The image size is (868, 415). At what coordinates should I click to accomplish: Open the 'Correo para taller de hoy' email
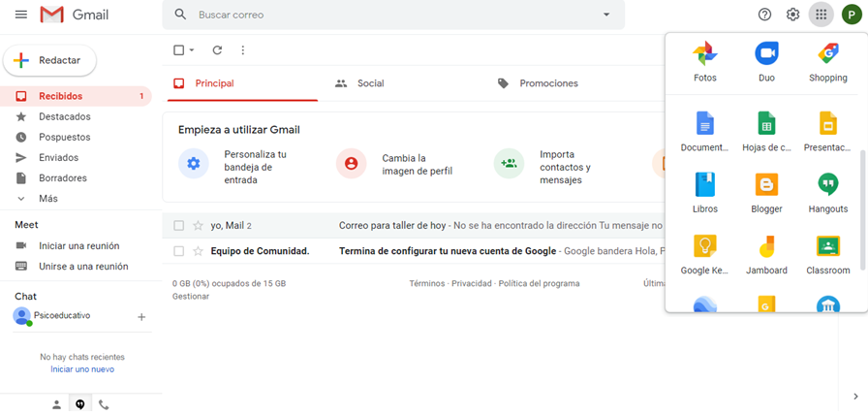tap(392, 226)
